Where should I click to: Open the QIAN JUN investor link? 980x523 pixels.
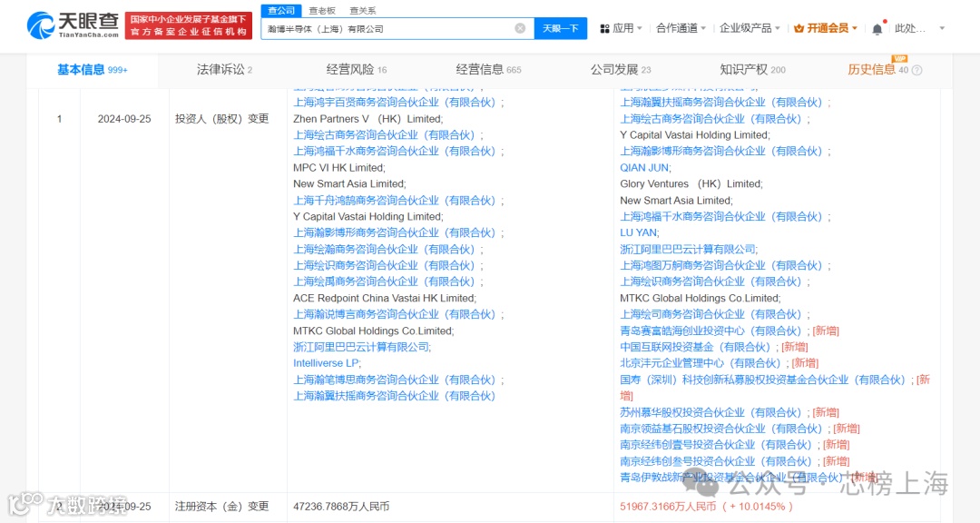(644, 168)
